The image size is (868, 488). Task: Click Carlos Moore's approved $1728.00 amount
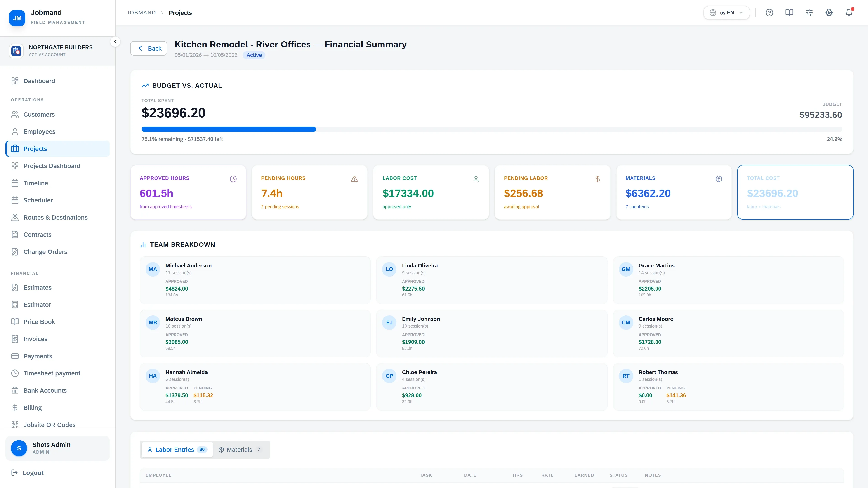click(650, 342)
